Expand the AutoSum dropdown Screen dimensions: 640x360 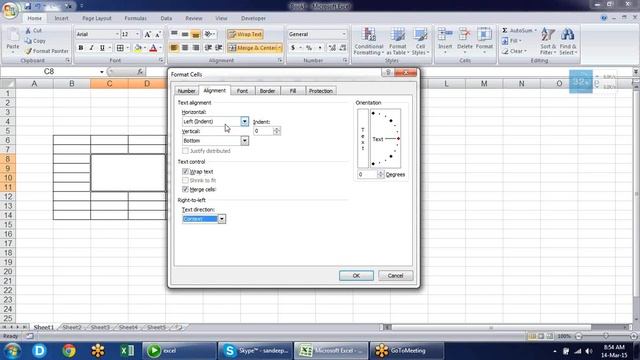coord(536,31)
